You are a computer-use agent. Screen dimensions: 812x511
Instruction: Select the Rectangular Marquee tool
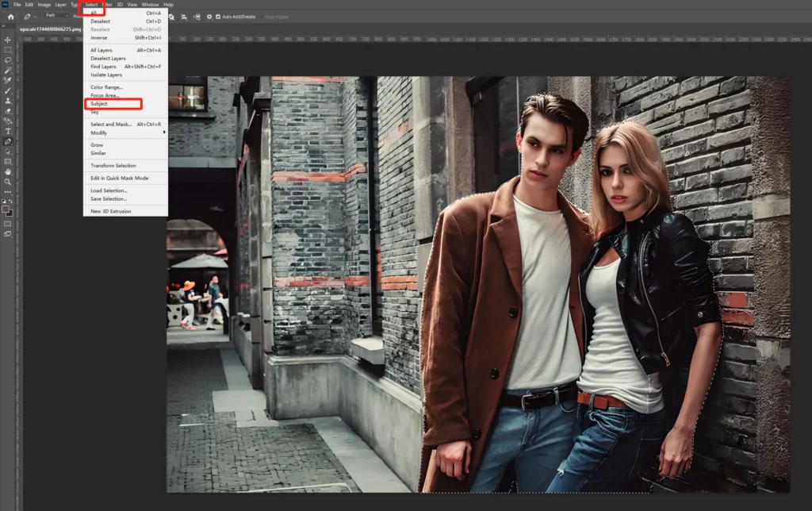tap(8, 50)
